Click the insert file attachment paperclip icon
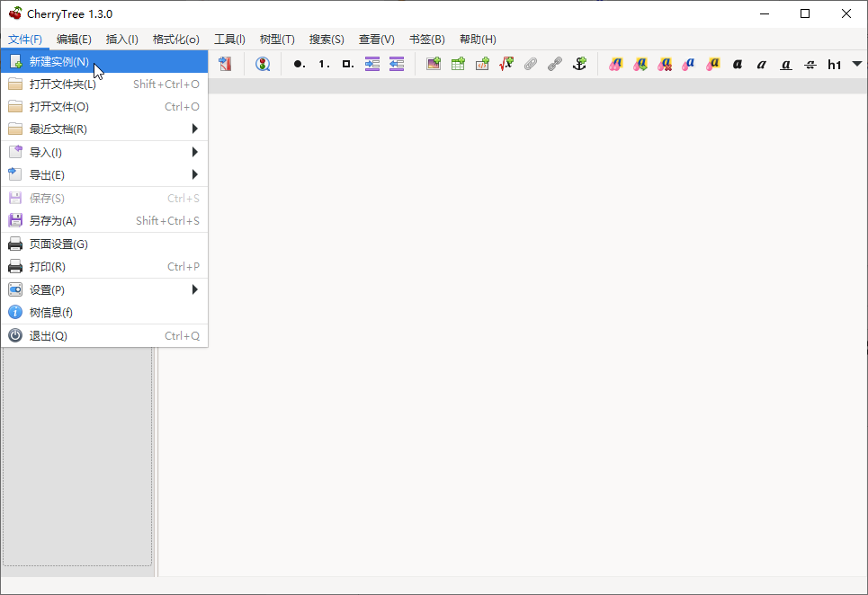The image size is (868, 595). (x=531, y=64)
